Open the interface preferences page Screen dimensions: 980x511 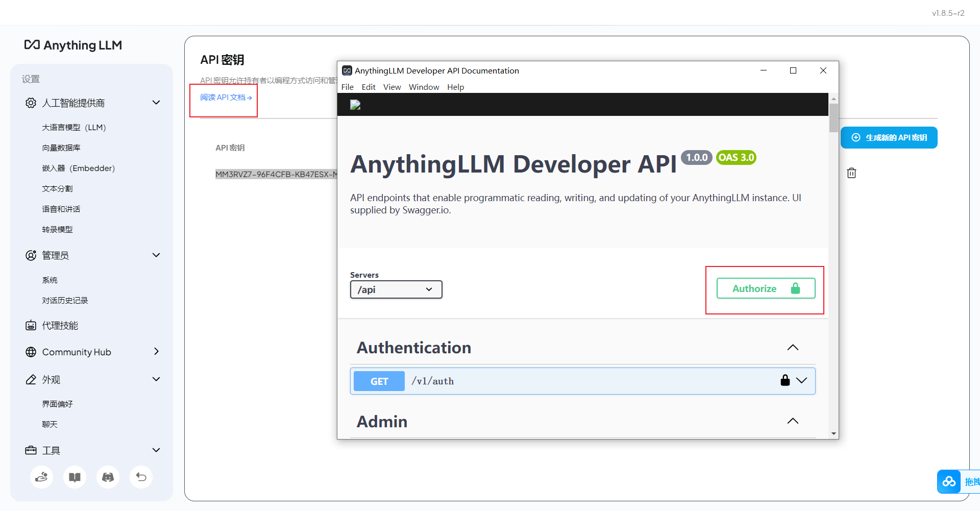[57, 404]
